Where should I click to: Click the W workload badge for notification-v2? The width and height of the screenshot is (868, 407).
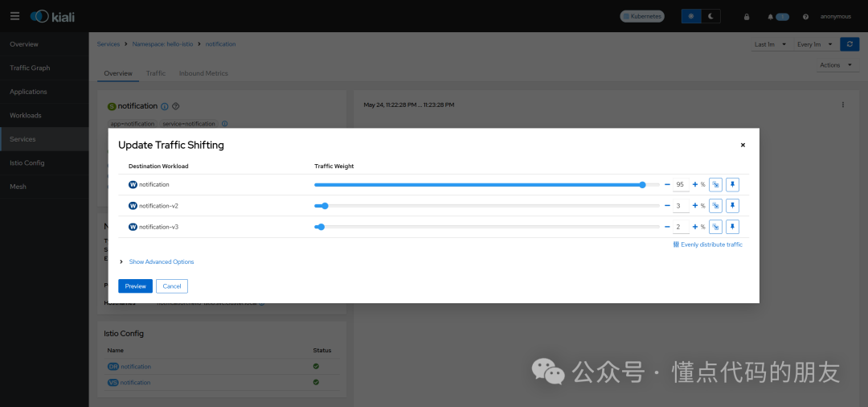pyautogui.click(x=133, y=205)
